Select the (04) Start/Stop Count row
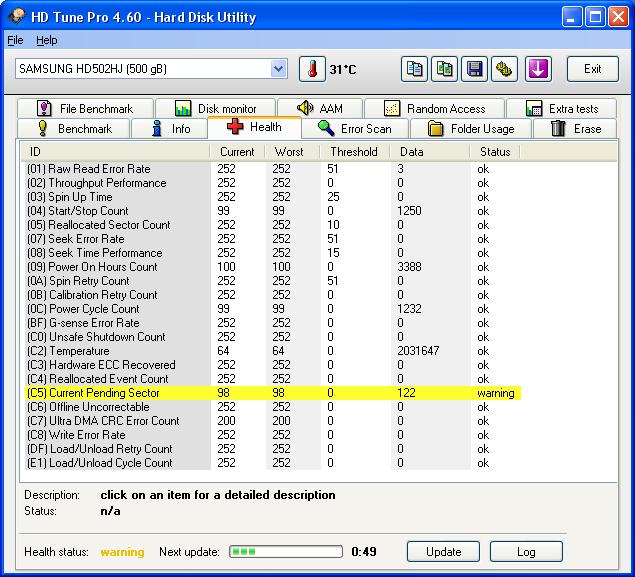Viewport: 635px width, 577px height. pyautogui.click(x=274, y=211)
